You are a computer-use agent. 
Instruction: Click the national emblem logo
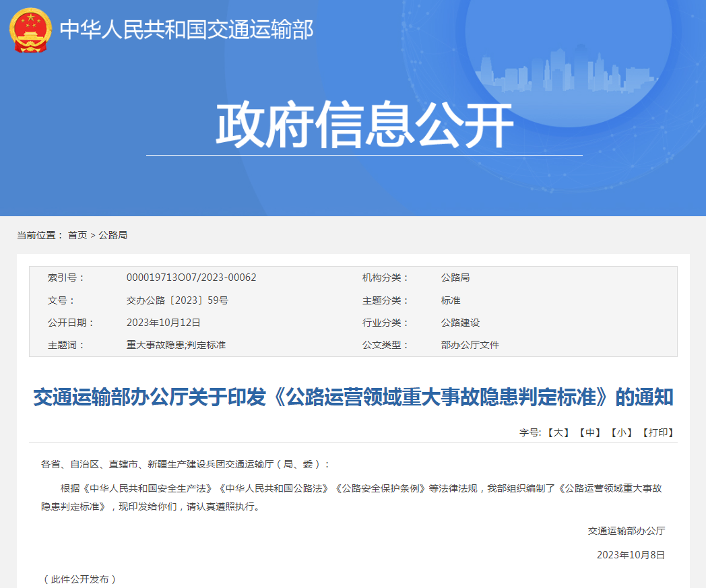30,30
